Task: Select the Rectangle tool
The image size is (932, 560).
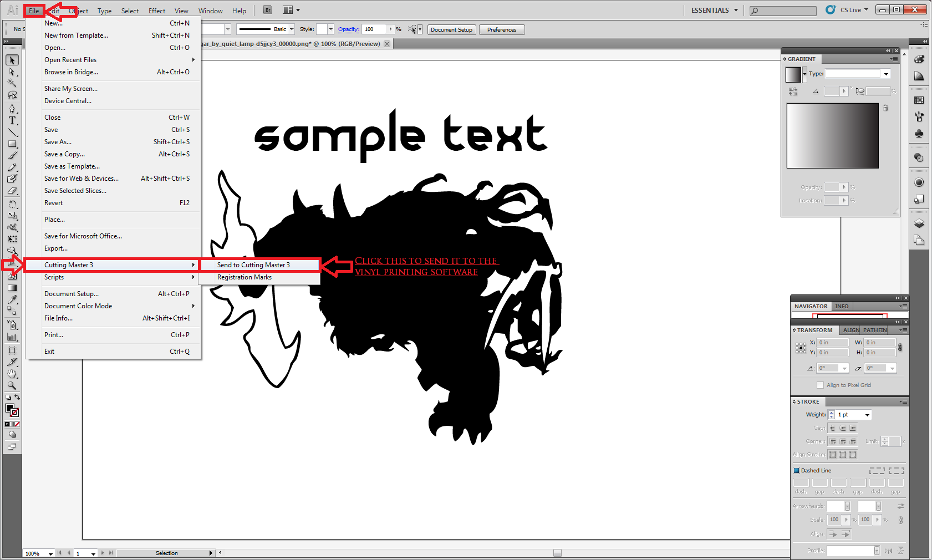Action: tap(12, 144)
